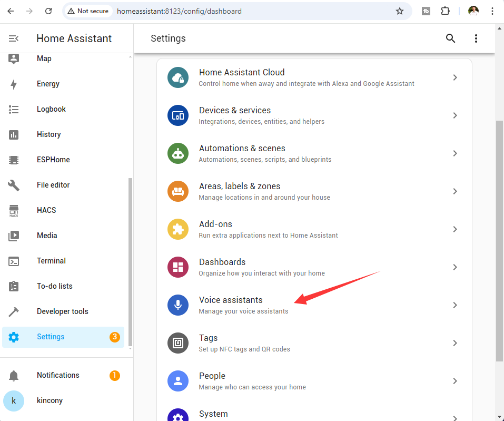504x421 pixels.
Task: Click Notifications badge showing 1
Action: pyautogui.click(x=114, y=375)
